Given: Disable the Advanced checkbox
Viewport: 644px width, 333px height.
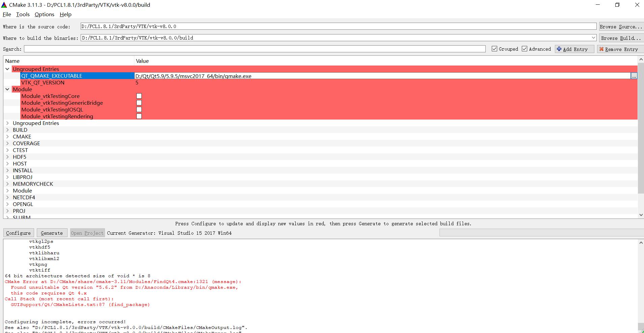Looking at the screenshot, I should click(525, 49).
